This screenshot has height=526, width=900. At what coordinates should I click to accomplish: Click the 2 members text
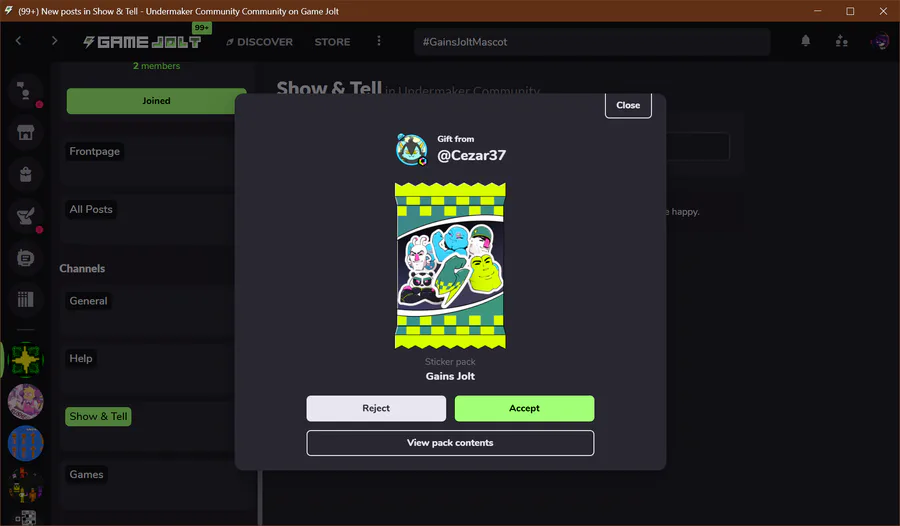pyautogui.click(x=156, y=66)
